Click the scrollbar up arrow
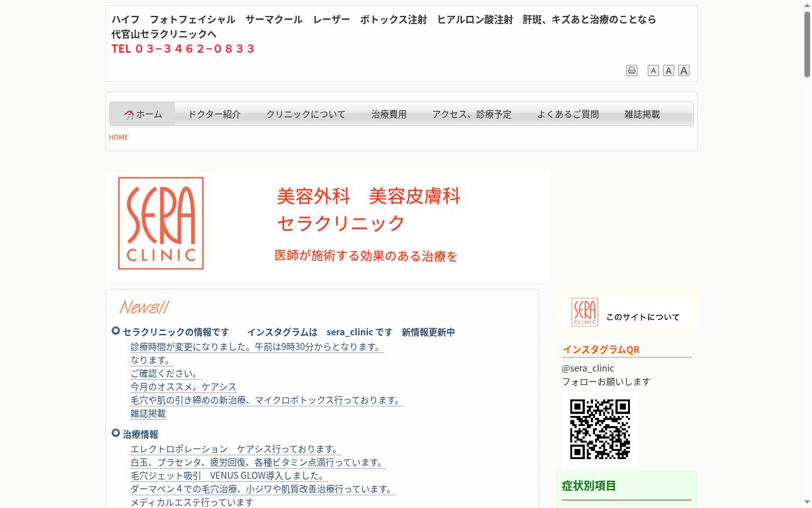 point(807,4)
